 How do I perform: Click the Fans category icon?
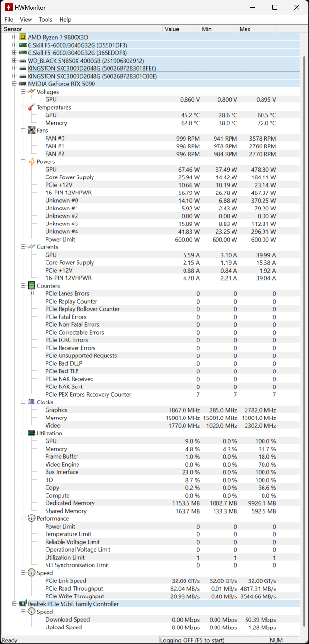(x=31, y=130)
